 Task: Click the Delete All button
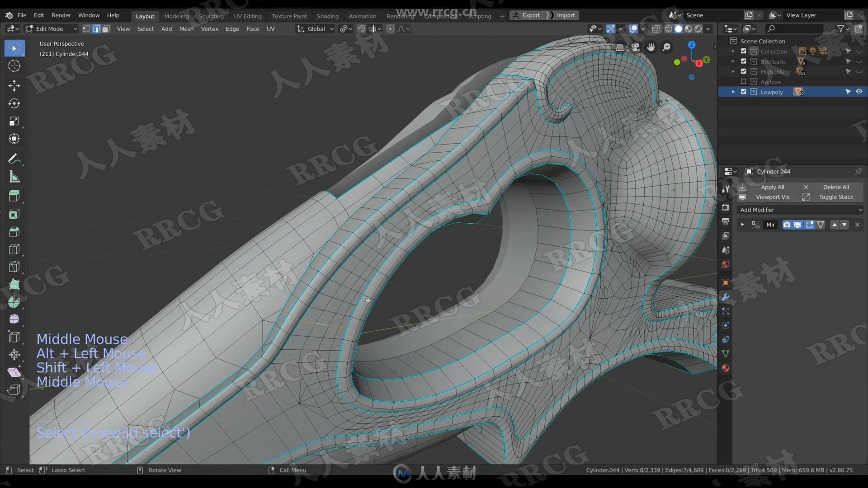point(836,187)
